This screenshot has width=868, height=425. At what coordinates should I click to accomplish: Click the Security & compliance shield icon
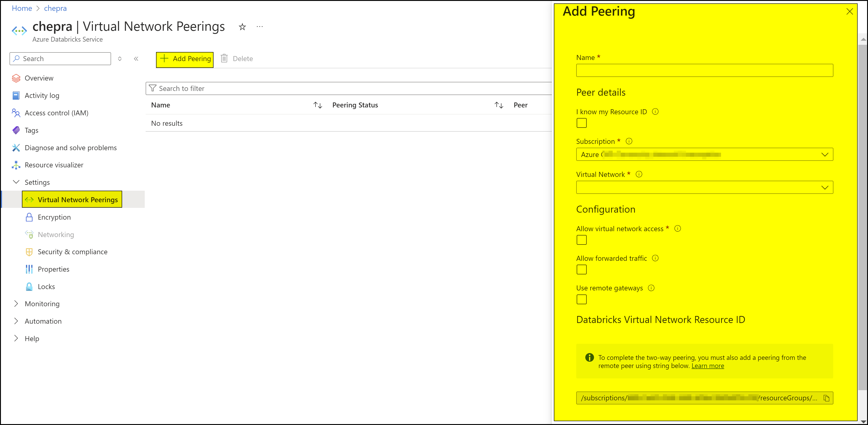pyautogui.click(x=29, y=252)
